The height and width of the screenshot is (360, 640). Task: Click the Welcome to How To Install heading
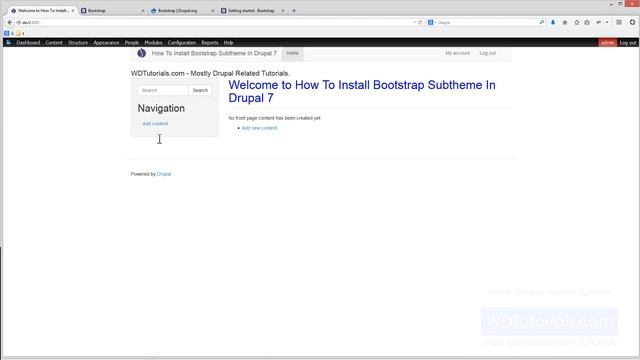362,91
